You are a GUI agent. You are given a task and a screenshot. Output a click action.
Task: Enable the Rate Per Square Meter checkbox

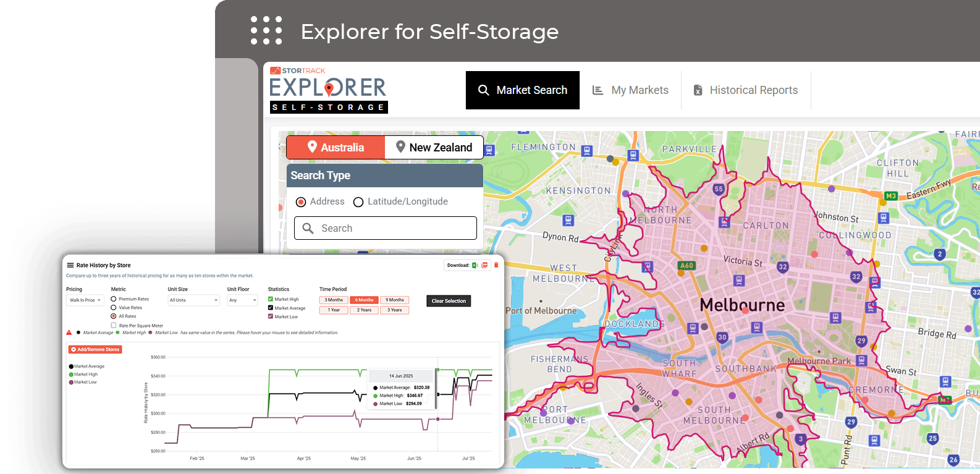(x=114, y=325)
